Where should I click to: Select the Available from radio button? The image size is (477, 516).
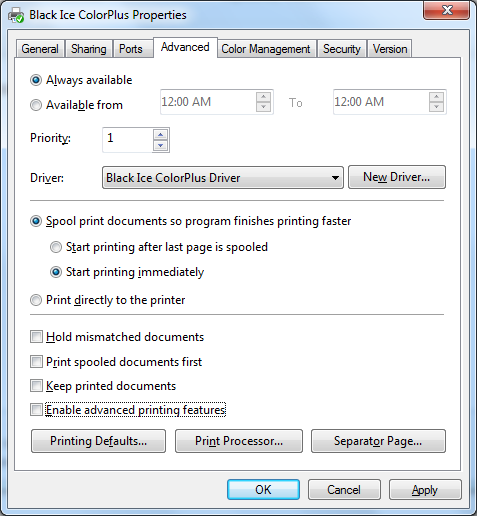36,105
